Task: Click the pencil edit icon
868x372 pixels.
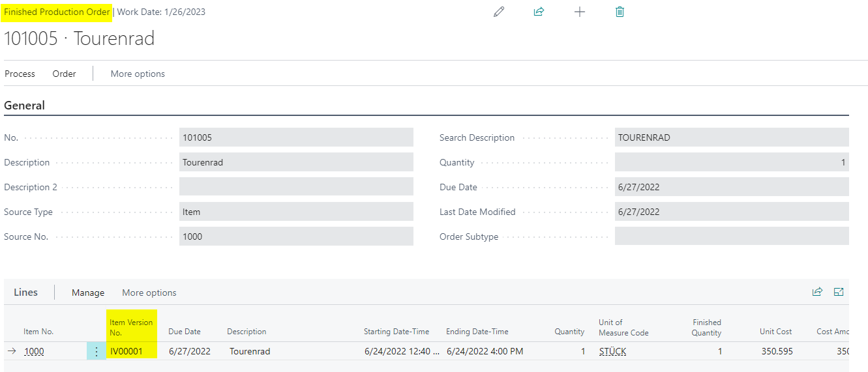Action: [x=499, y=12]
